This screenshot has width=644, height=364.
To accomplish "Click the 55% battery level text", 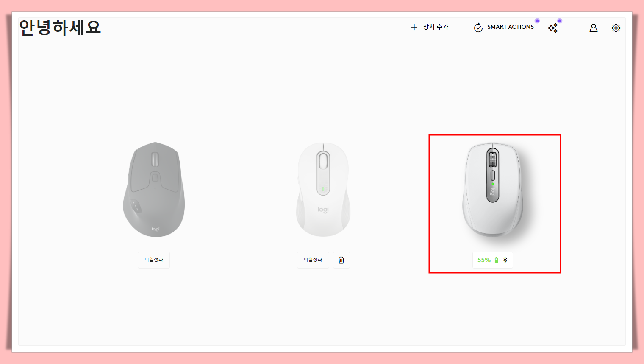I will click(484, 260).
